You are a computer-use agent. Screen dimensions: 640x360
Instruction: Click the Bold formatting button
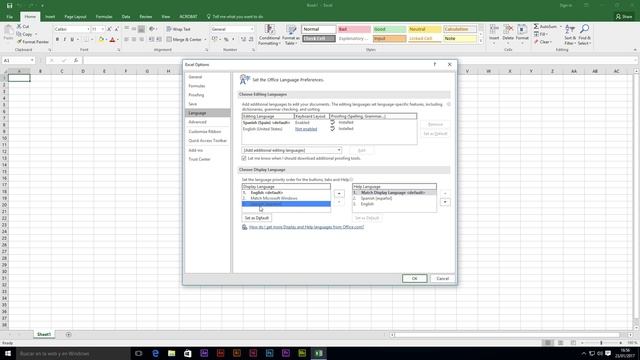57,40
